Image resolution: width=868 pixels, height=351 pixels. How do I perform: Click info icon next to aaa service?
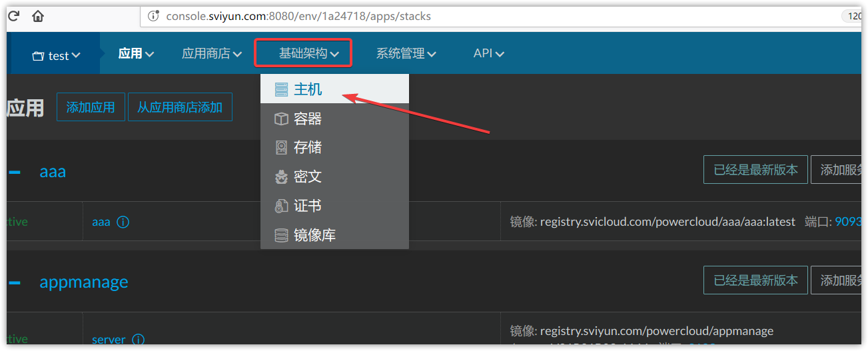coord(123,222)
